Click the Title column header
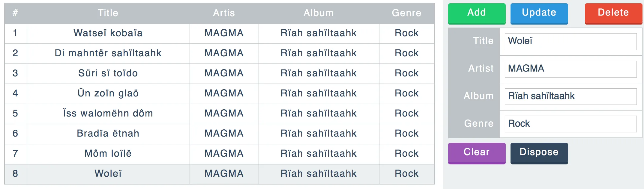644x189 pixels. point(108,13)
